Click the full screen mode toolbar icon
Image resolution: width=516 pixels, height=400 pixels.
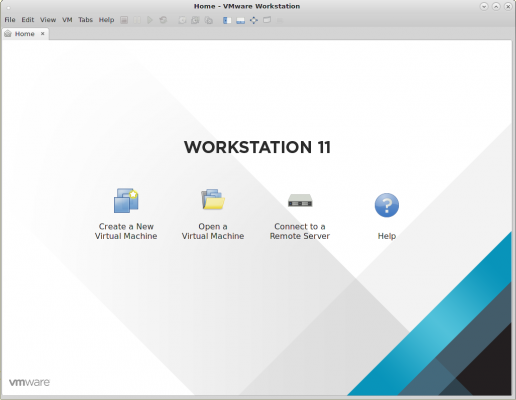[254, 20]
